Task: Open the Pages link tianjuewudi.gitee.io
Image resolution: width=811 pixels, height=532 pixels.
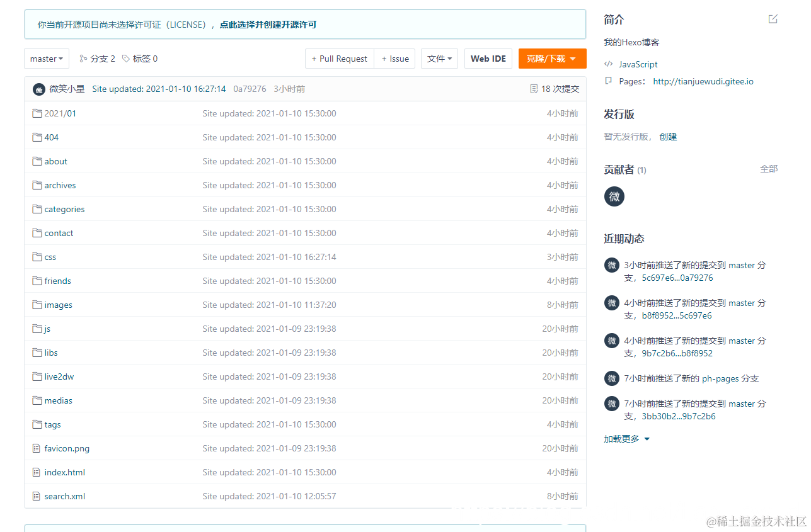Action: 703,81
